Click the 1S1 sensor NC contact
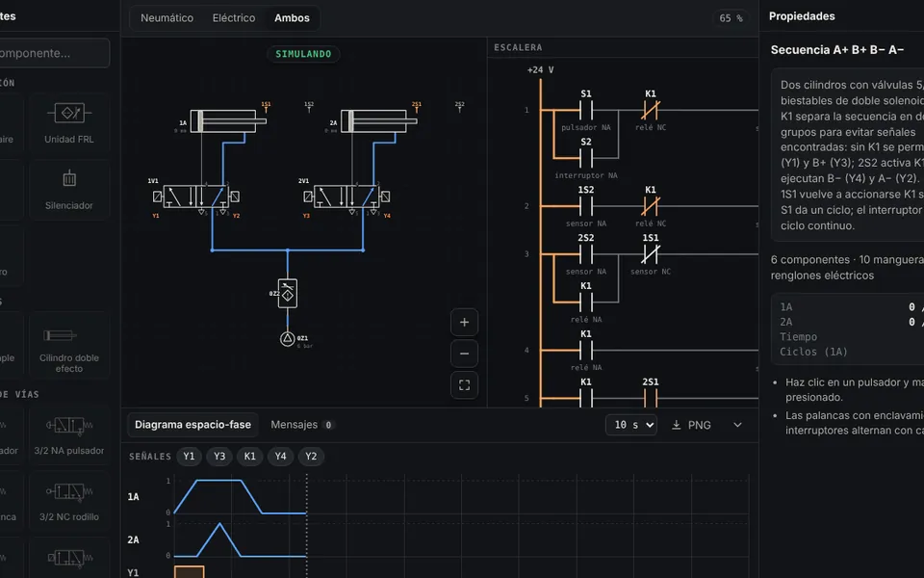Viewport: 924px width, 578px height. tap(651, 254)
